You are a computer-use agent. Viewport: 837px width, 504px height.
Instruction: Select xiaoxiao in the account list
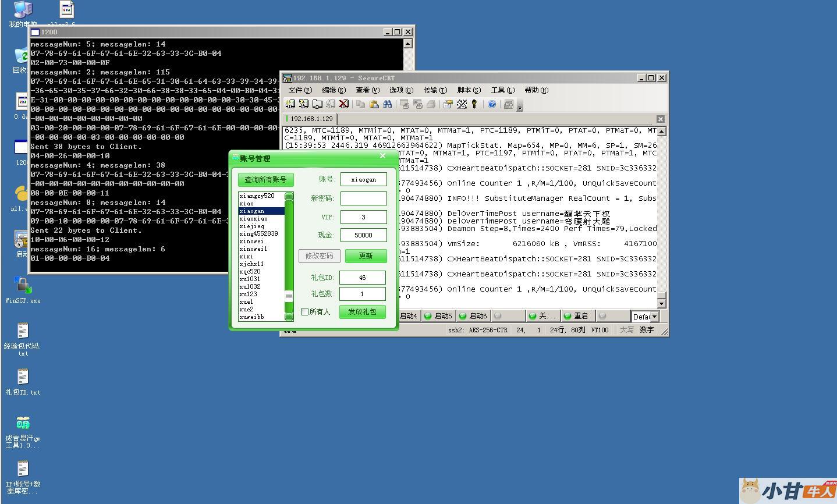point(254,219)
